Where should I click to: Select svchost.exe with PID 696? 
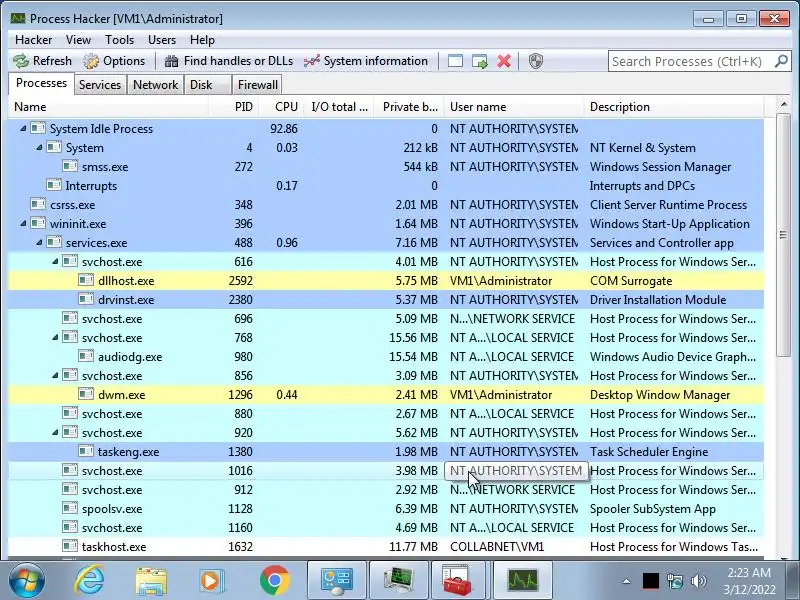pos(386,319)
